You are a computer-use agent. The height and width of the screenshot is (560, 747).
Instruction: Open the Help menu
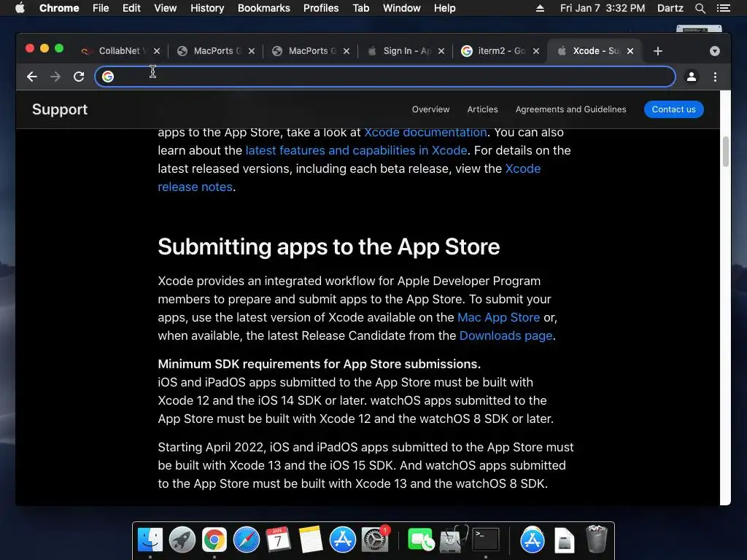(444, 8)
